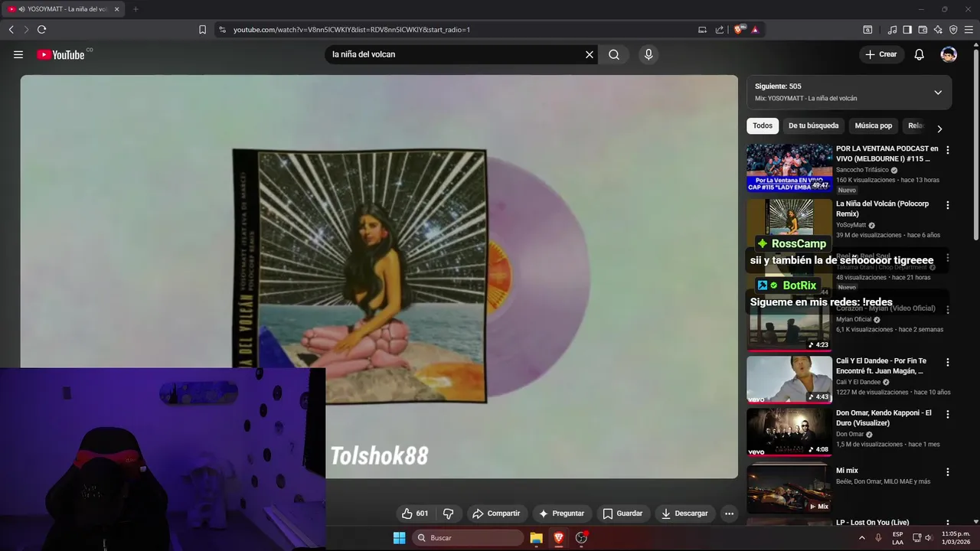The width and height of the screenshot is (980, 551).
Task: Click the Compartir share button
Action: pyautogui.click(x=496, y=514)
